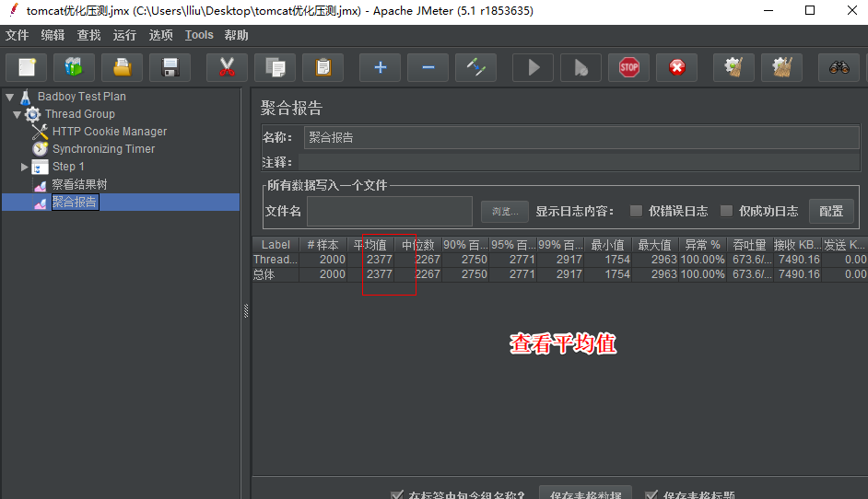
Task: Select the 聚合报告 listener icon in tree
Action: click(x=40, y=203)
